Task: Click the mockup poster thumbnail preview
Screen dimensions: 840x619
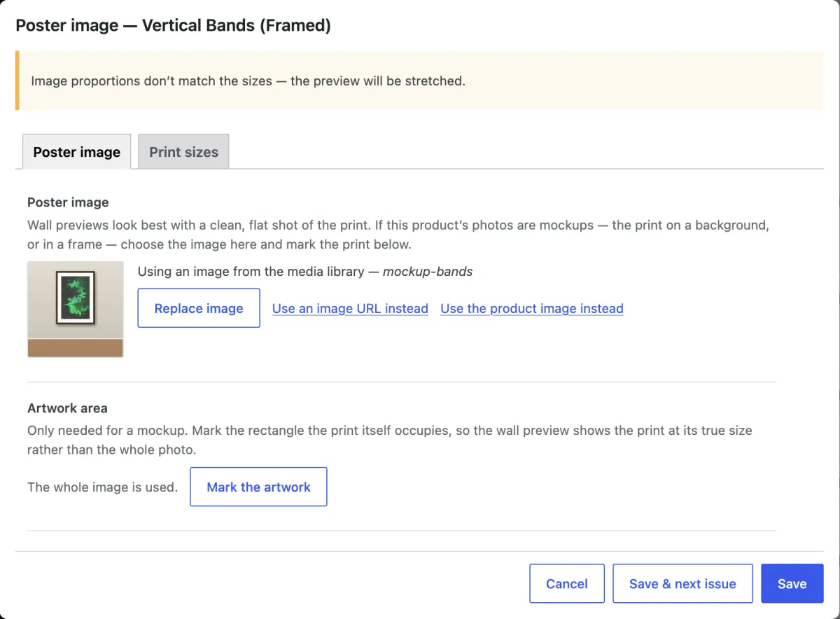Action: (x=76, y=309)
